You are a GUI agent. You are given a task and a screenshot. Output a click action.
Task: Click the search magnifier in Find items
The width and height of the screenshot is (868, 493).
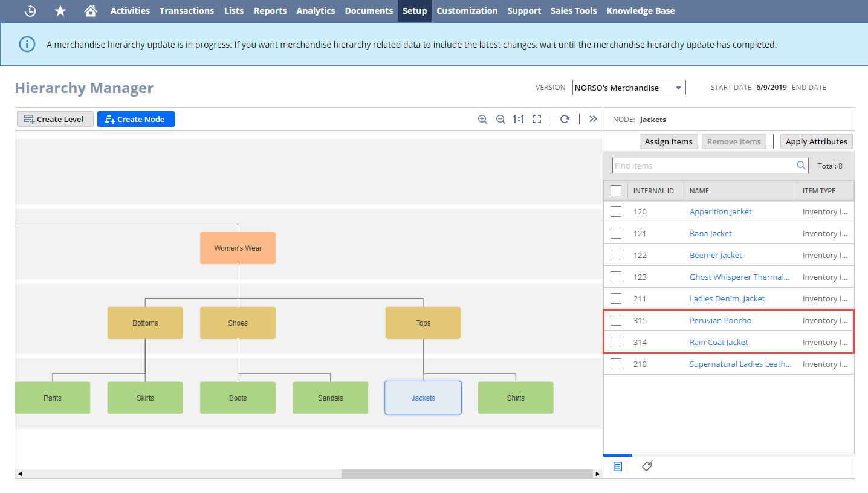(801, 166)
